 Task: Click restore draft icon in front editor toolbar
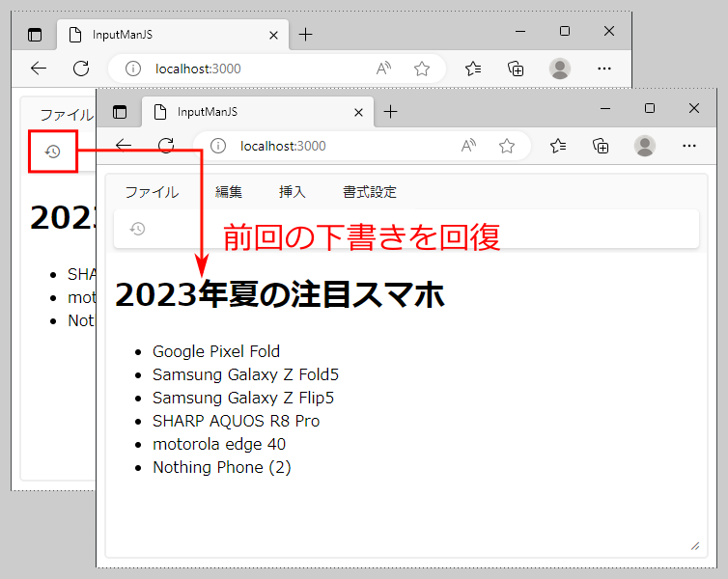[137, 229]
